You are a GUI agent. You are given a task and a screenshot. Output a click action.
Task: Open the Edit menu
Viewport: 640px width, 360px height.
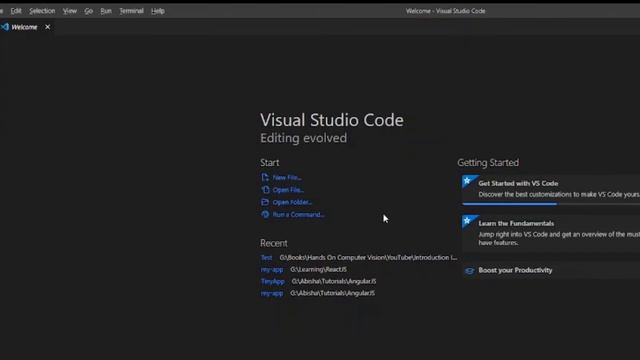[x=16, y=11]
